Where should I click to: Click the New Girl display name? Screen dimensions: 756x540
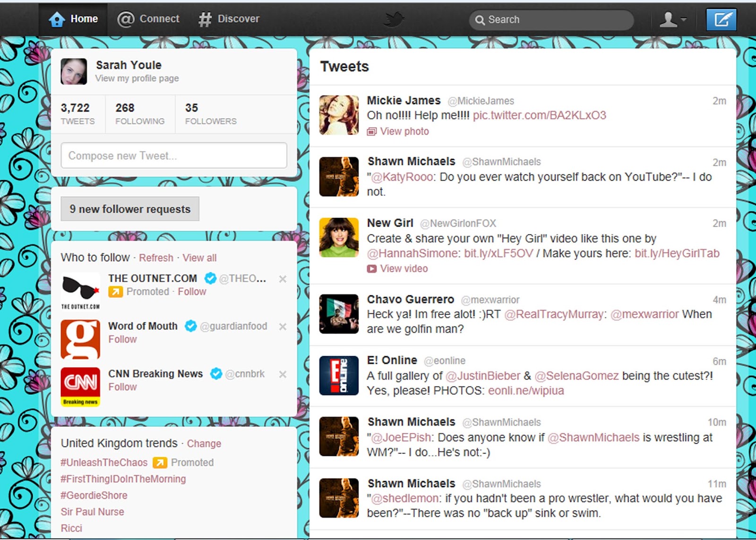(390, 223)
